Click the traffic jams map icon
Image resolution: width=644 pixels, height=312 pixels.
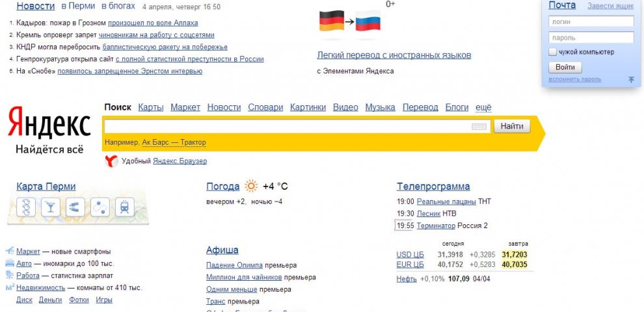26,207
